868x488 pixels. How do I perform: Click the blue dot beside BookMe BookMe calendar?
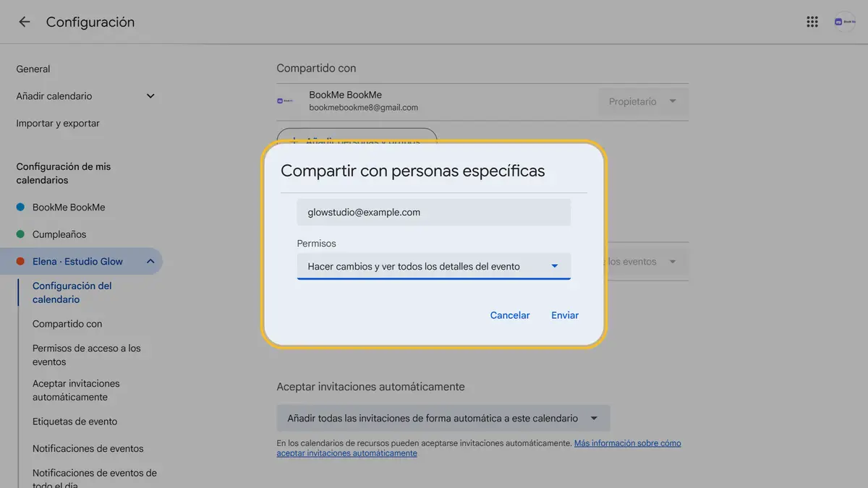[x=21, y=207]
